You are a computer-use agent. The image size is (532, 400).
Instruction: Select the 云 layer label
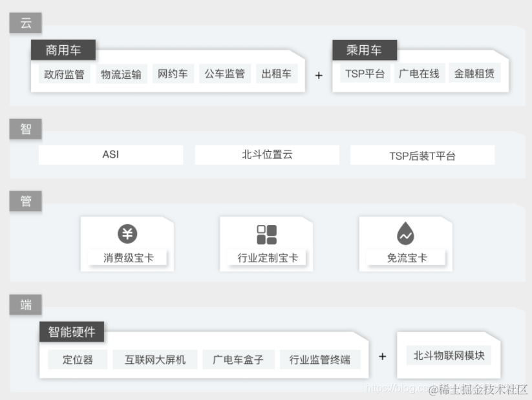(25, 23)
